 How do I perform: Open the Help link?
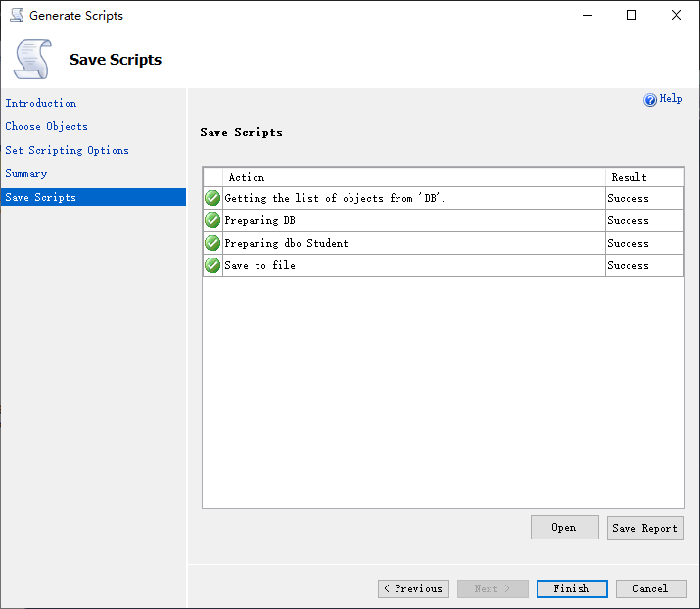672,99
